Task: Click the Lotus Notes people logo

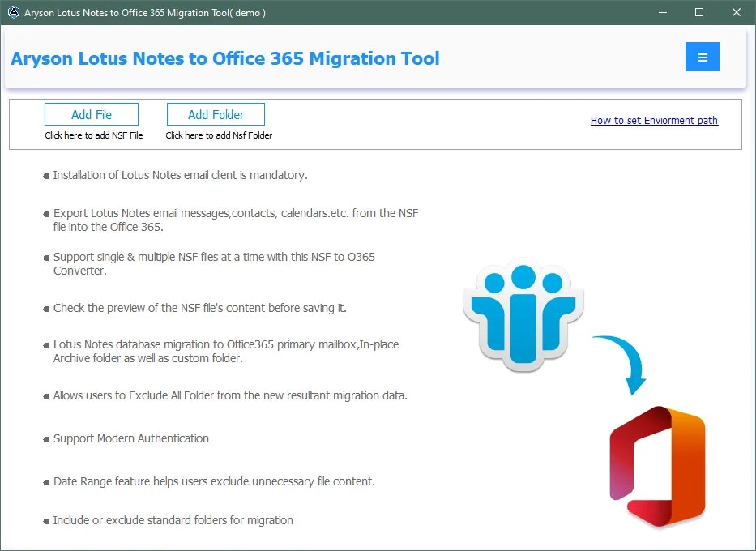Action: [523, 316]
